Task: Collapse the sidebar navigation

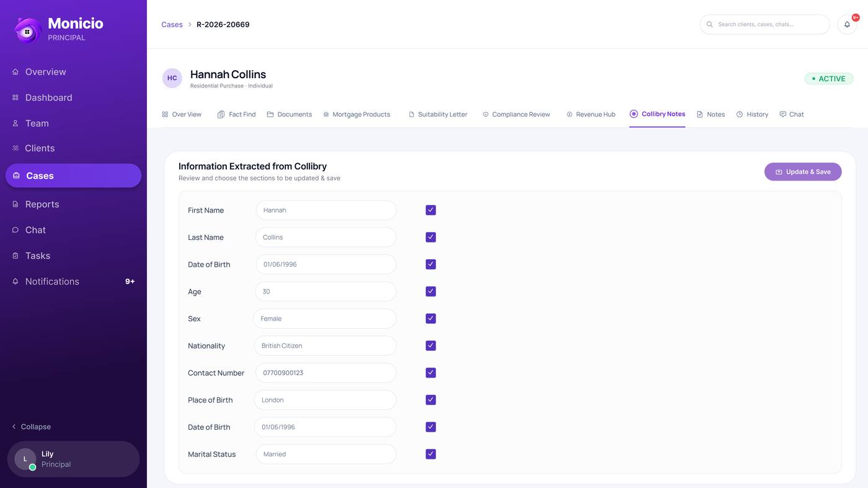Action: tap(31, 427)
